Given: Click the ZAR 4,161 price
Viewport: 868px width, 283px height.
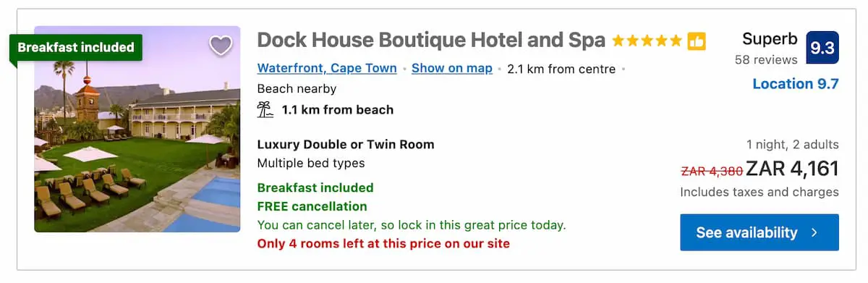Looking at the screenshot, I should point(792,169).
